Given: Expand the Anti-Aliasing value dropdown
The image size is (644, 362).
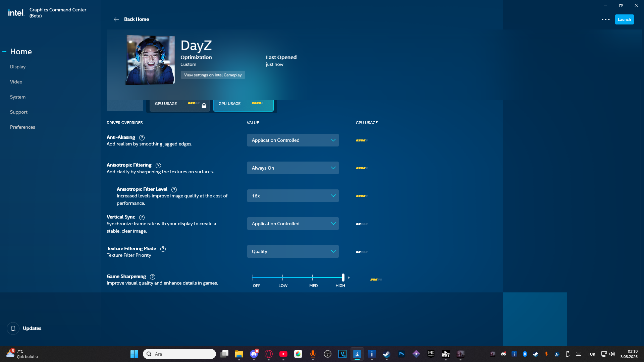Looking at the screenshot, I should tap(293, 140).
